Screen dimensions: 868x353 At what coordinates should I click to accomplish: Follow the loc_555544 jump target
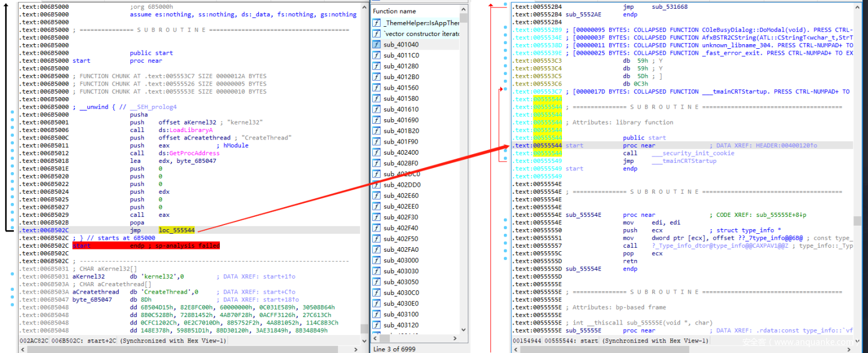(x=176, y=230)
